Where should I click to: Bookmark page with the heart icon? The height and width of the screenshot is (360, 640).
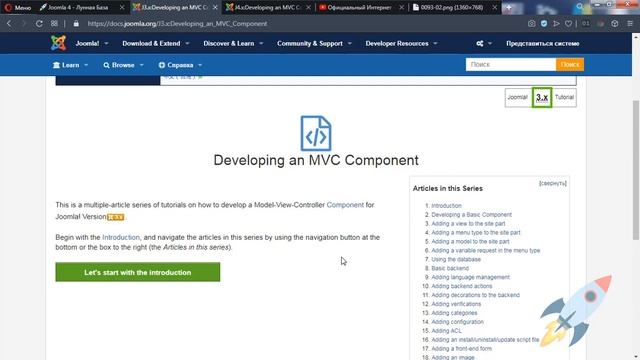[x=568, y=24]
